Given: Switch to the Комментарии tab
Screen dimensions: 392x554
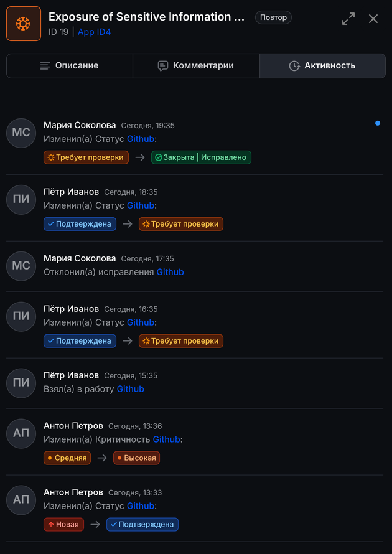Looking at the screenshot, I should (x=196, y=66).
